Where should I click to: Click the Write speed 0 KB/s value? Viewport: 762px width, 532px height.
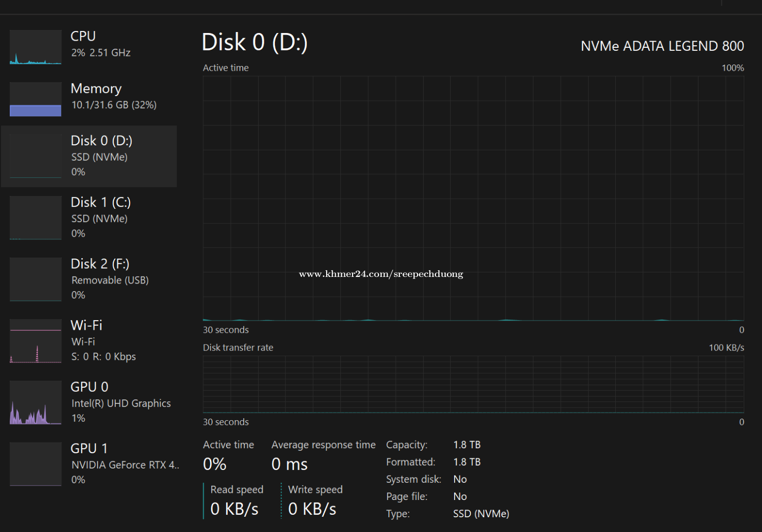pos(312,509)
